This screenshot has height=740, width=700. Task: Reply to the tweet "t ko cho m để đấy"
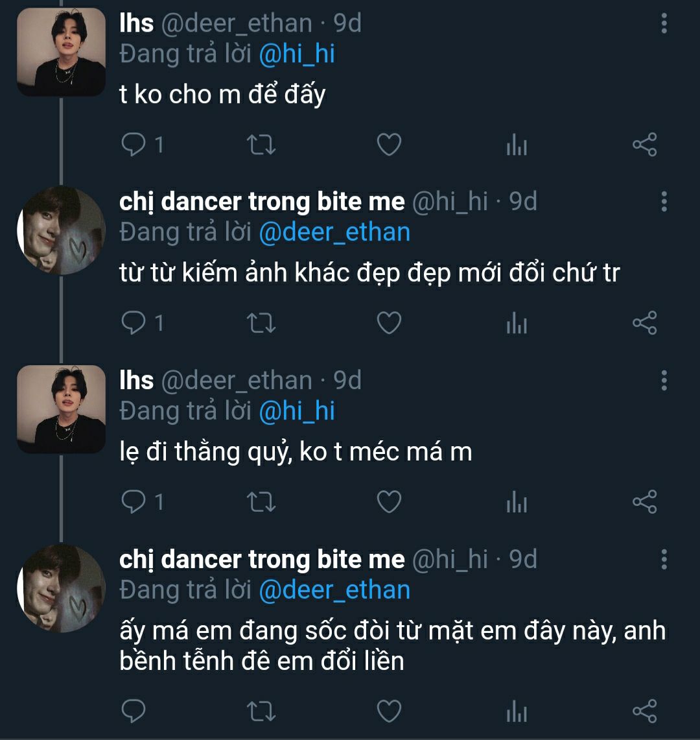click(x=134, y=145)
